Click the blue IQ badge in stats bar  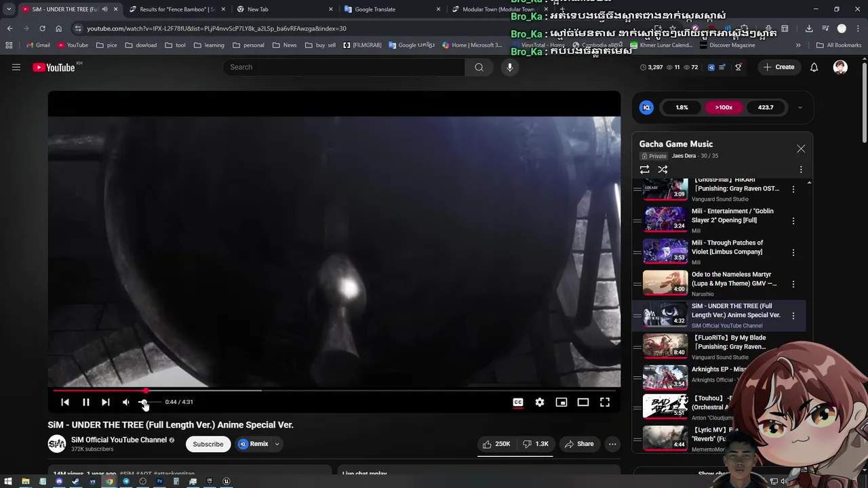coord(646,107)
